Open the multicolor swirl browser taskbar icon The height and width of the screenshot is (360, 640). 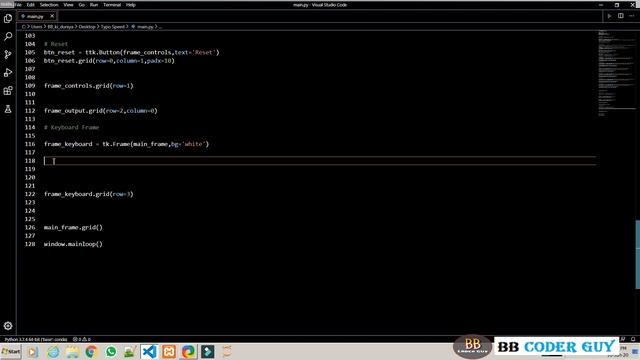(x=188, y=351)
